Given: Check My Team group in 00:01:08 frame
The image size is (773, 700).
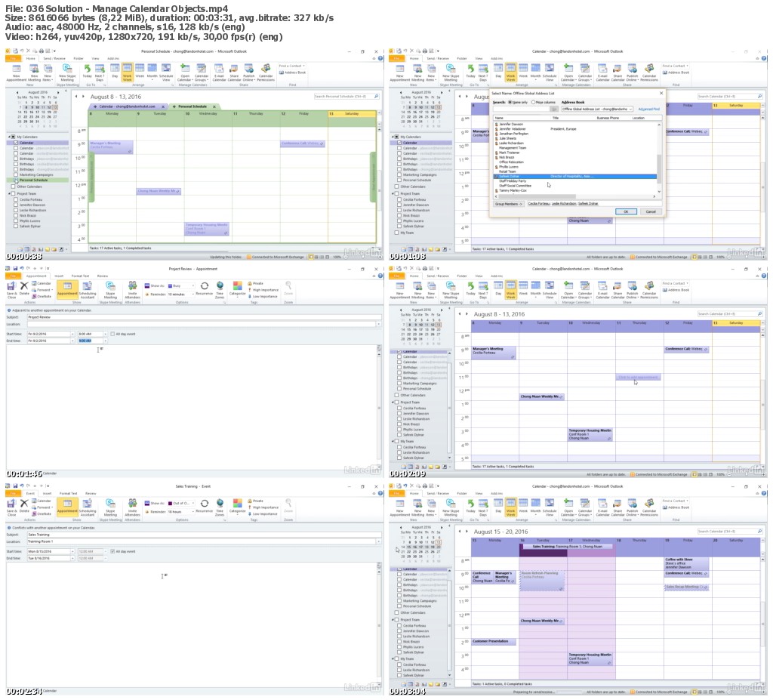Looking at the screenshot, I should (x=396, y=233).
